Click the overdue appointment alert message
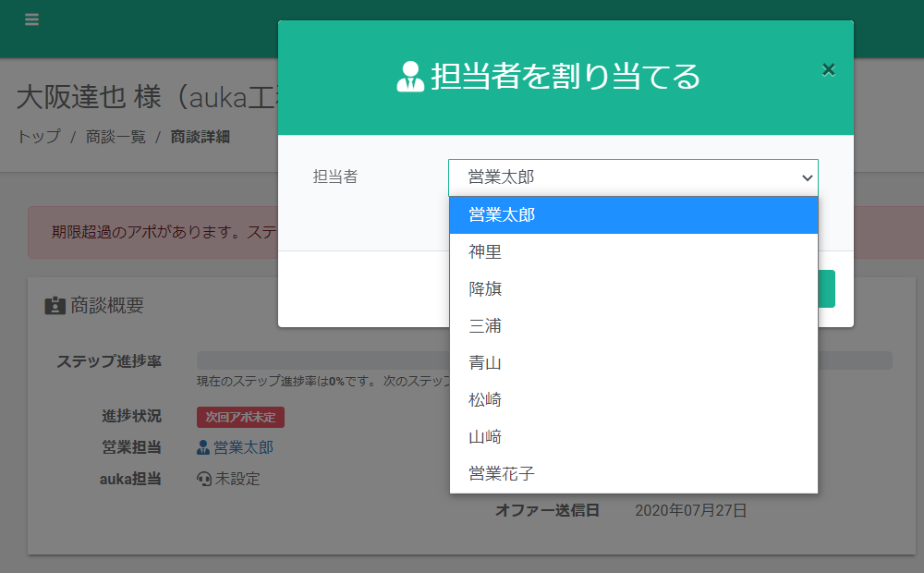 [165, 232]
